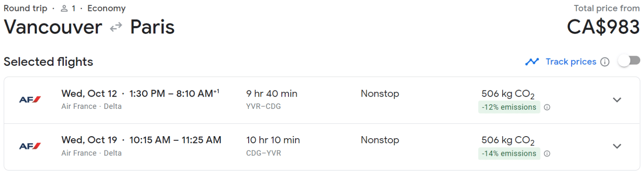Click info icon beside -14% emissions
This screenshot has height=173, width=644.
pos(547,154)
